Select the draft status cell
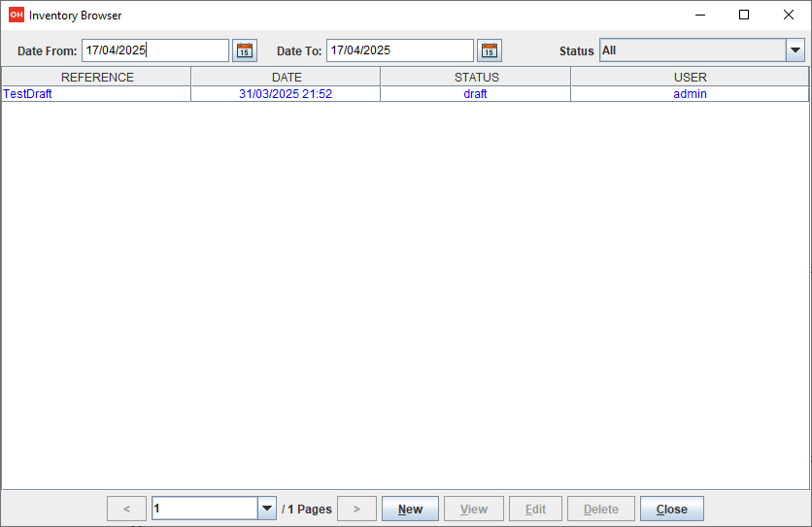The width and height of the screenshot is (812, 527). [x=475, y=94]
